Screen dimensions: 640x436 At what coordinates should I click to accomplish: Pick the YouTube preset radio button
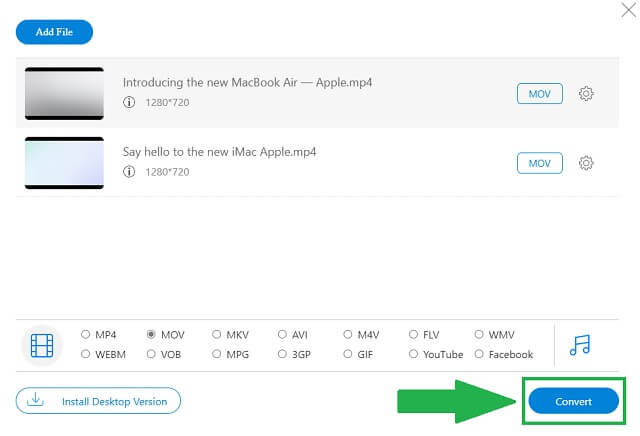pos(413,354)
